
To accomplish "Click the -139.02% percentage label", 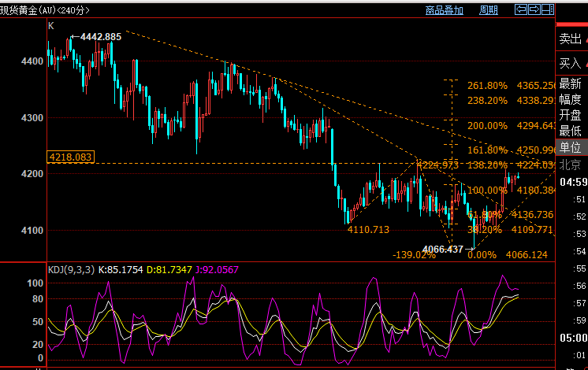I will coord(414,255).
